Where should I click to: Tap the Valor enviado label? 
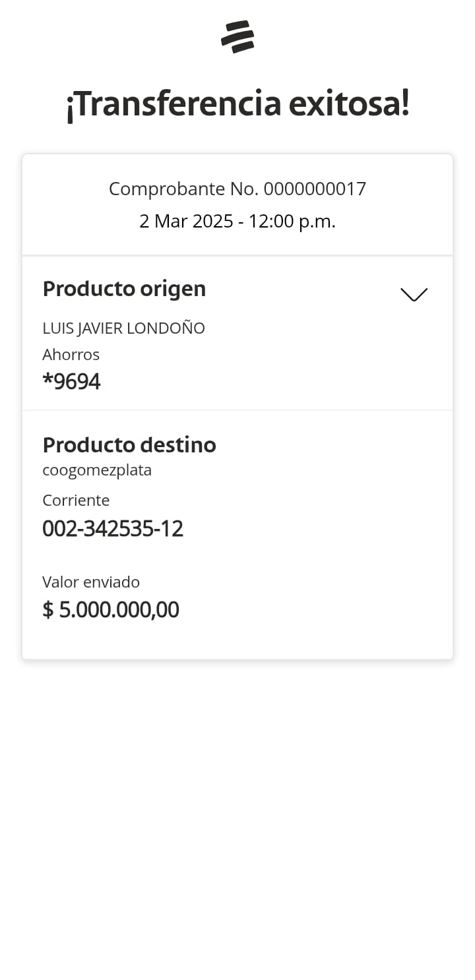pos(91,582)
